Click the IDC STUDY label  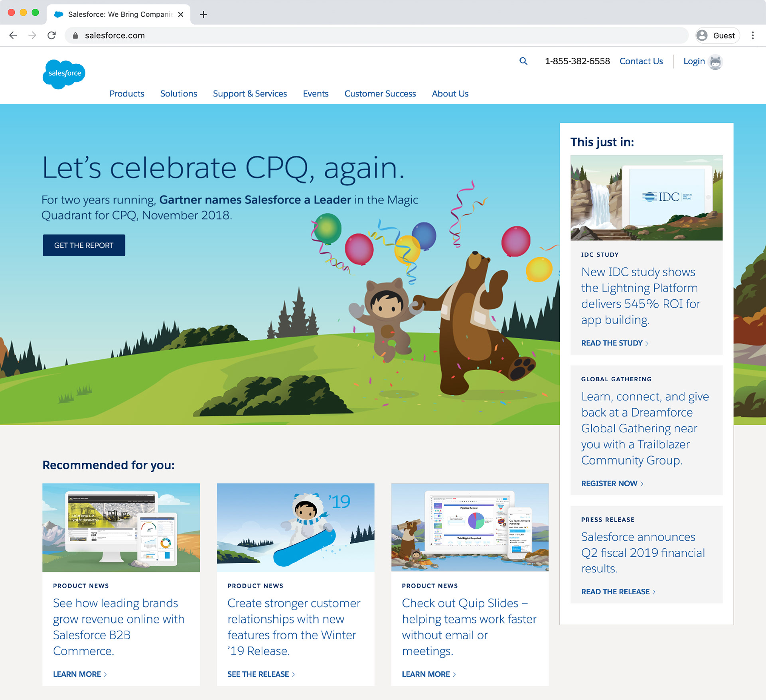pyautogui.click(x=600, y=254)
